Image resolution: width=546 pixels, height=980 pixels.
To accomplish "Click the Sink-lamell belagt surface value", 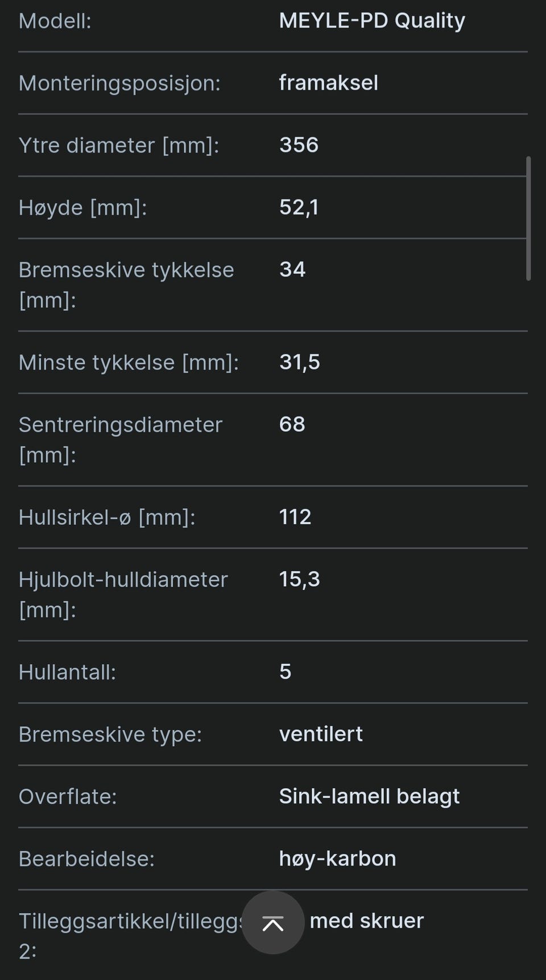I will pos(369,797).
